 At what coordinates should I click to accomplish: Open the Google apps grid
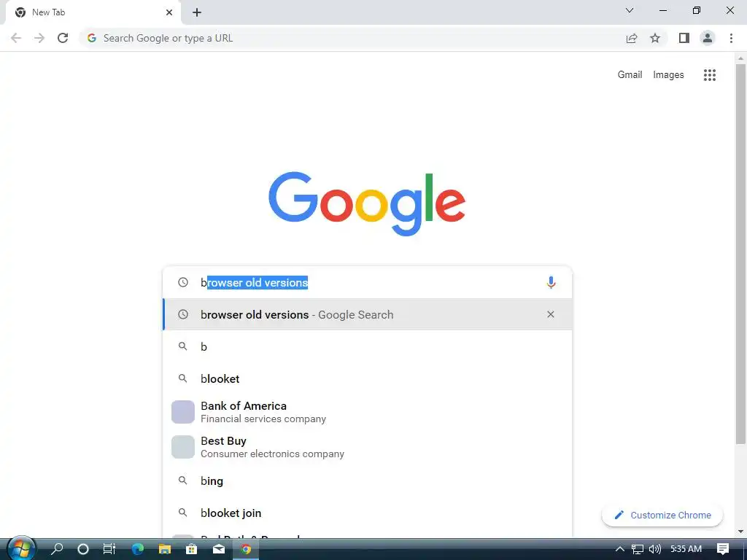tap(709, 75)
